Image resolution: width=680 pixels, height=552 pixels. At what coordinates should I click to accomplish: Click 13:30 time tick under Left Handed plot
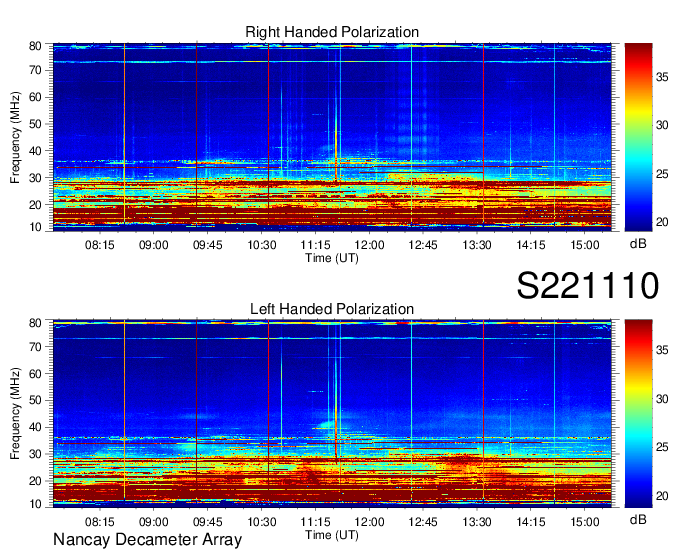pos(477,522)
